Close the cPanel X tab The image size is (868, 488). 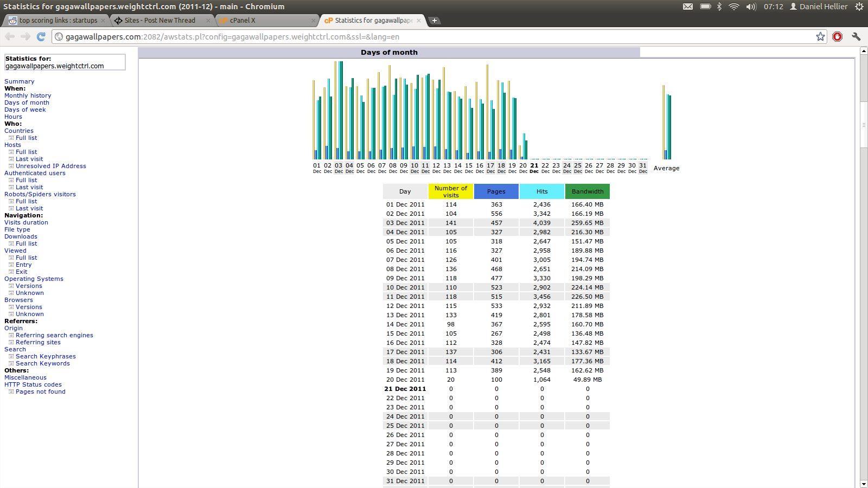(313, 21)
